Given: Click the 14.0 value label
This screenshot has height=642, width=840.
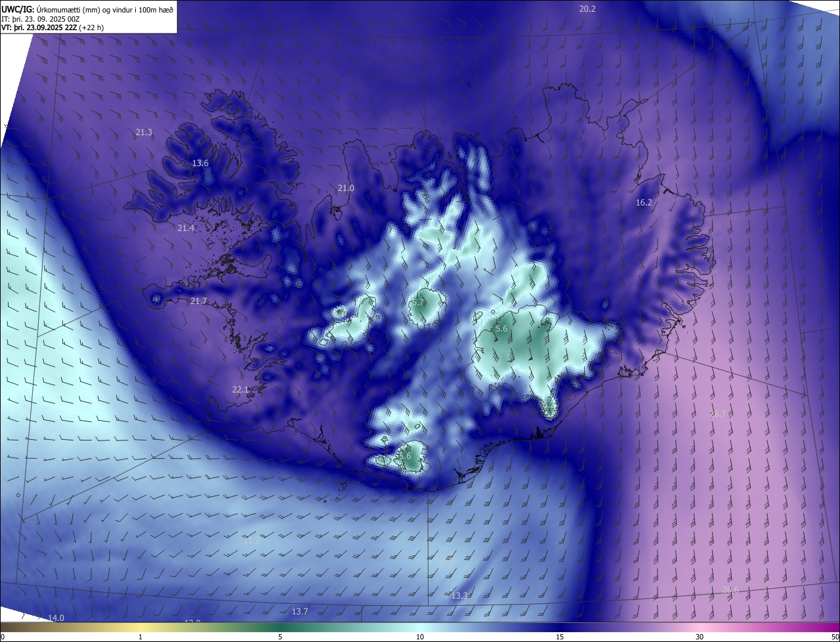Looking at the screenshot, I should tap(56, 618).
